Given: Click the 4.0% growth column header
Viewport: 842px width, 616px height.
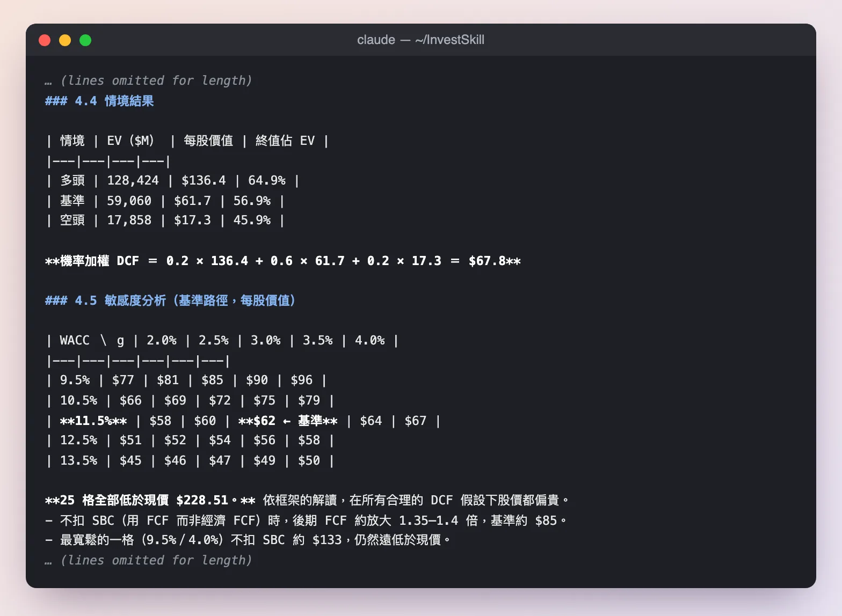Looking at the screenshot, I should (370, 340).
